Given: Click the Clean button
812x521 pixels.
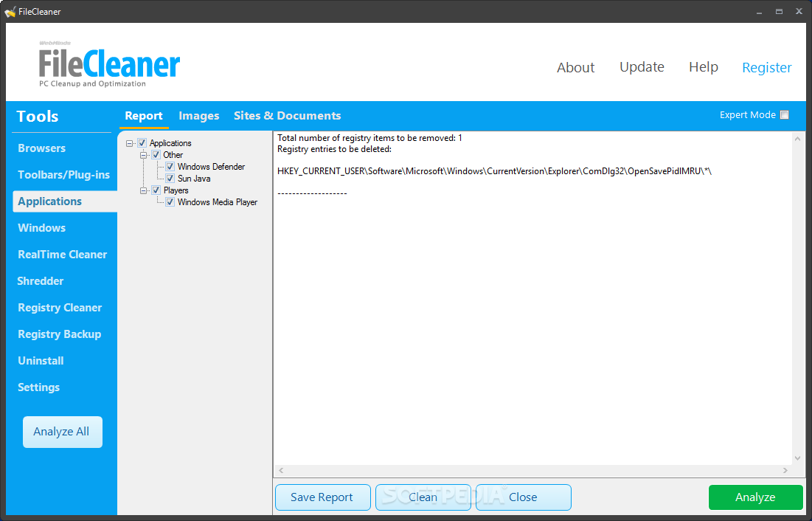Looking at the screenshot, I should (423, 497).
